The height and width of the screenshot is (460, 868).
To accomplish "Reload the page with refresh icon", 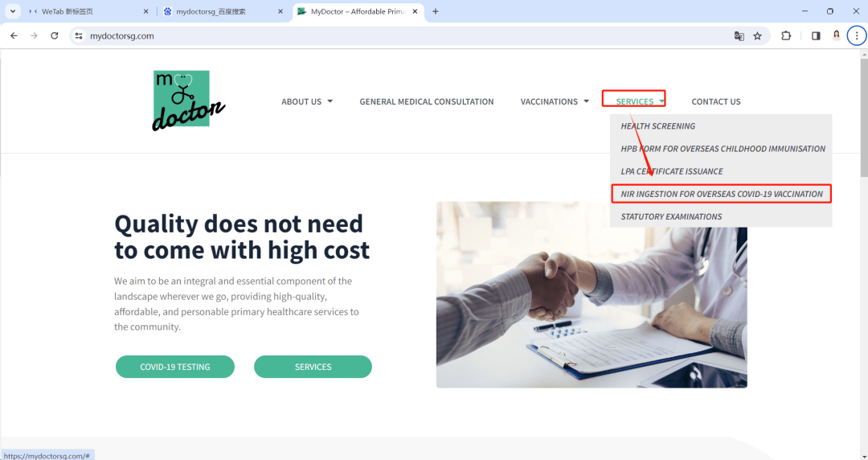I will (x=55, y=35).
